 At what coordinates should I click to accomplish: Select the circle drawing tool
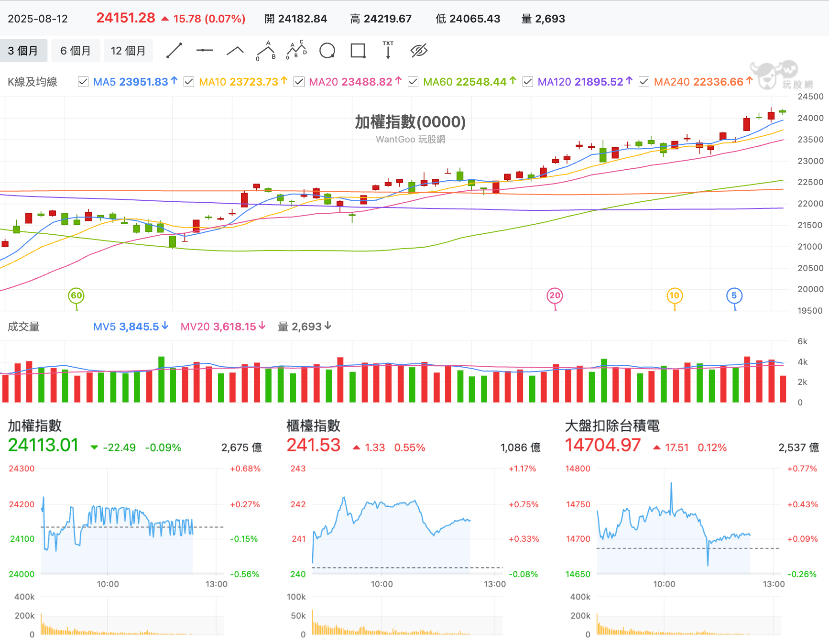coord(327,51)
